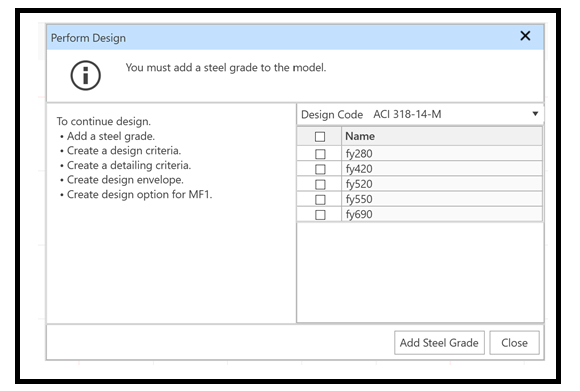Click the ACI 318-14-M design code value

point(407,114)
